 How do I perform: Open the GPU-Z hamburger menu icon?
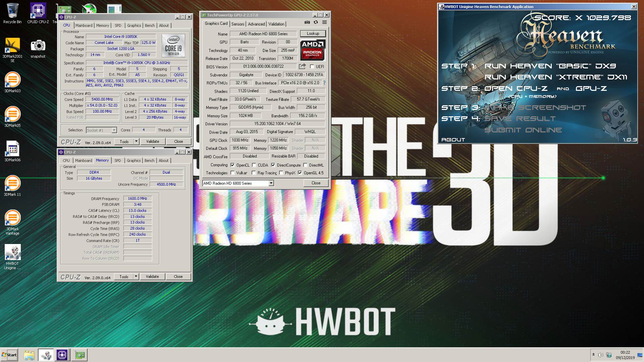click(x=324, y=22)
